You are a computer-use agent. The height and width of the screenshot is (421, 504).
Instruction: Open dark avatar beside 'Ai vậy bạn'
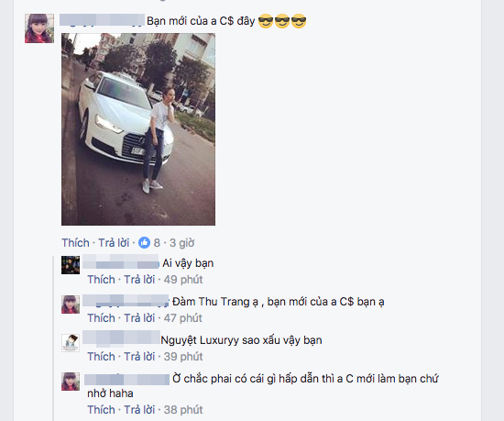71,265
